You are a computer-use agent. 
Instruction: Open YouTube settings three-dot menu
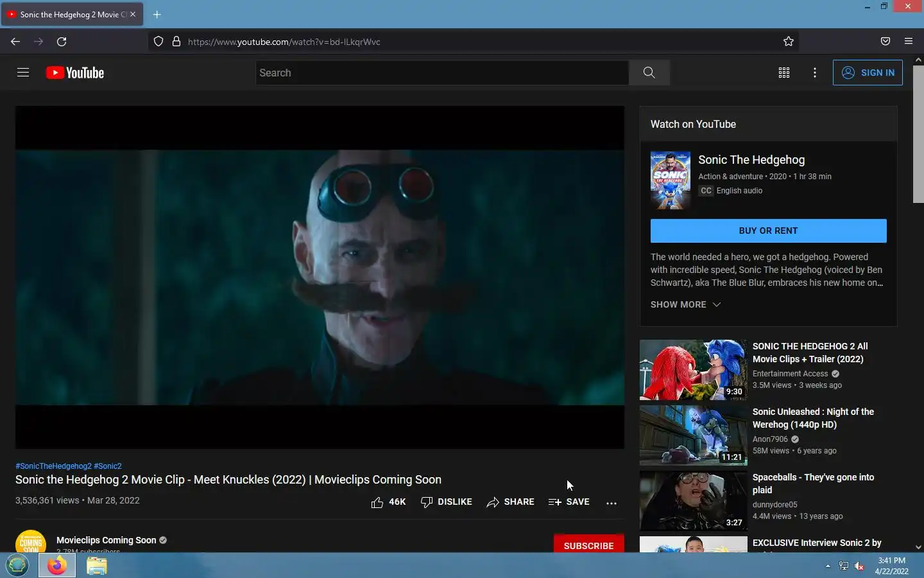[x=814, y=73]
